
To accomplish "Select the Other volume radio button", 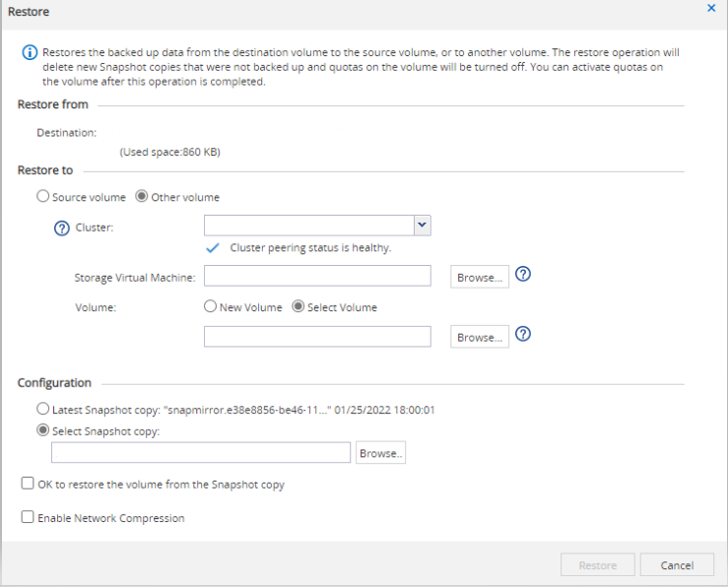I will pyautogui.click(x=142, y=196).
